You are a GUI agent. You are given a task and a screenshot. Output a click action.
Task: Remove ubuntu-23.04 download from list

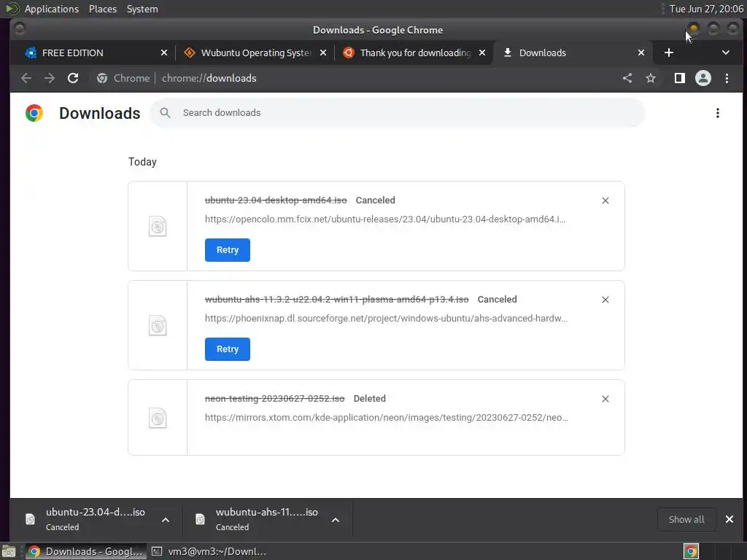click(x=605, y=201)
